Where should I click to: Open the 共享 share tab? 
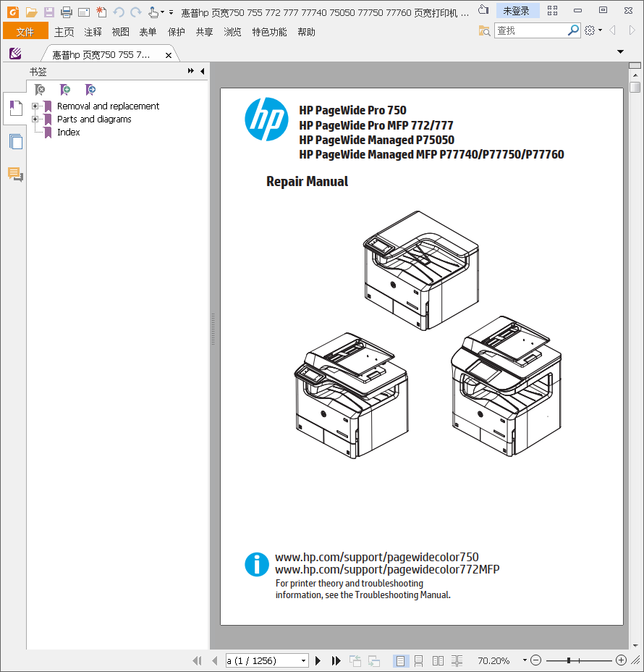(204, 32)
